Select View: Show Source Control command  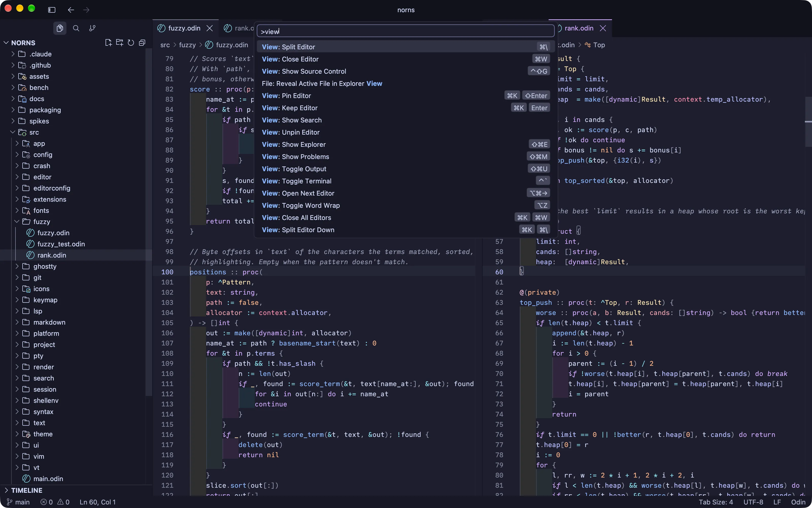pyautogui.click(x=405, y=71)
